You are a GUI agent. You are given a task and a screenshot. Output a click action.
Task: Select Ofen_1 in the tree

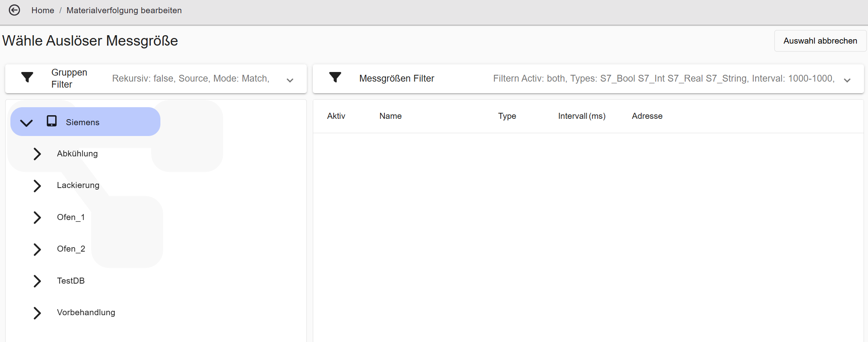click(71, 217)
